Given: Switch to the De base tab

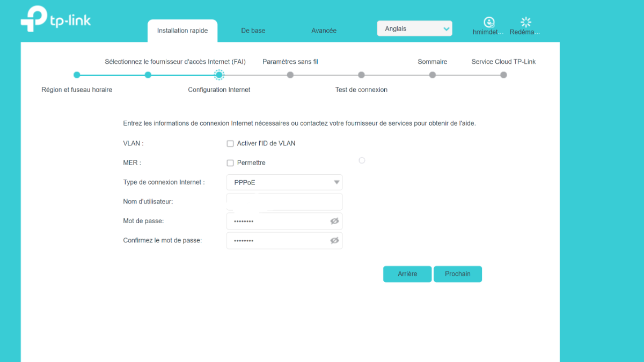Looking at the screenshot, I should [253, 31].
